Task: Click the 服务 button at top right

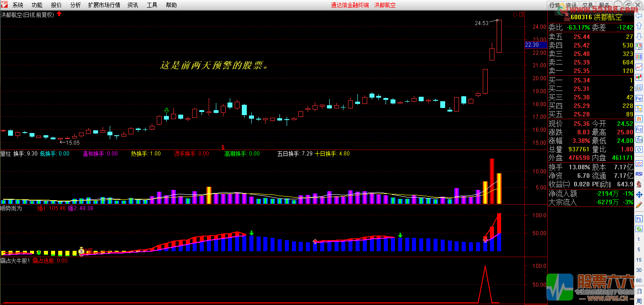Action: click(x=604, y=5)
